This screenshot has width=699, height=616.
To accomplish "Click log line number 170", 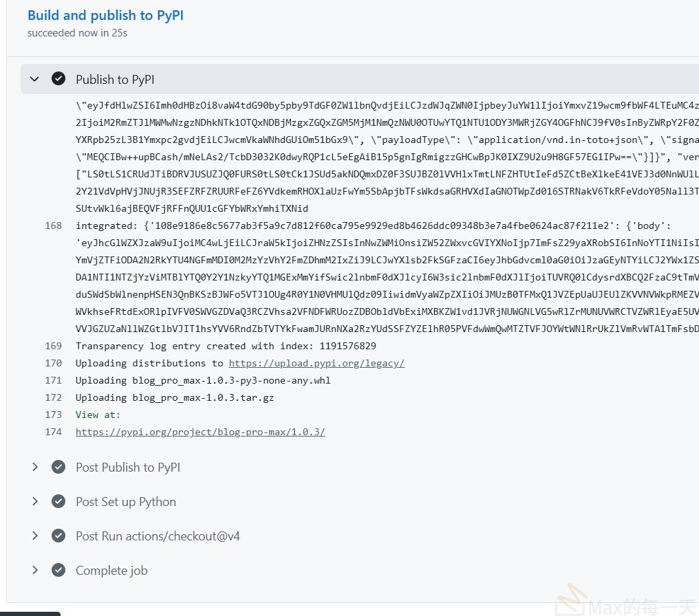I will pos(53,363).
